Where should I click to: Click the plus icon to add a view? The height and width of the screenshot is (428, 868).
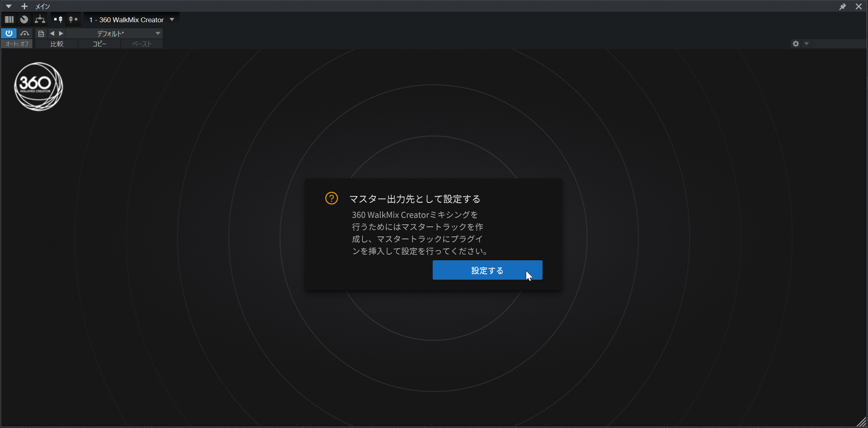(x=24, y=6)
